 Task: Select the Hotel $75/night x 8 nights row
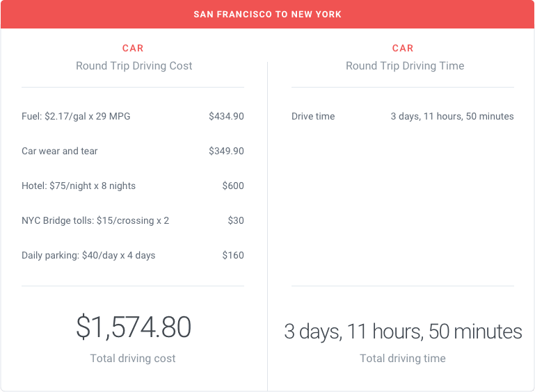click(133, 186)
